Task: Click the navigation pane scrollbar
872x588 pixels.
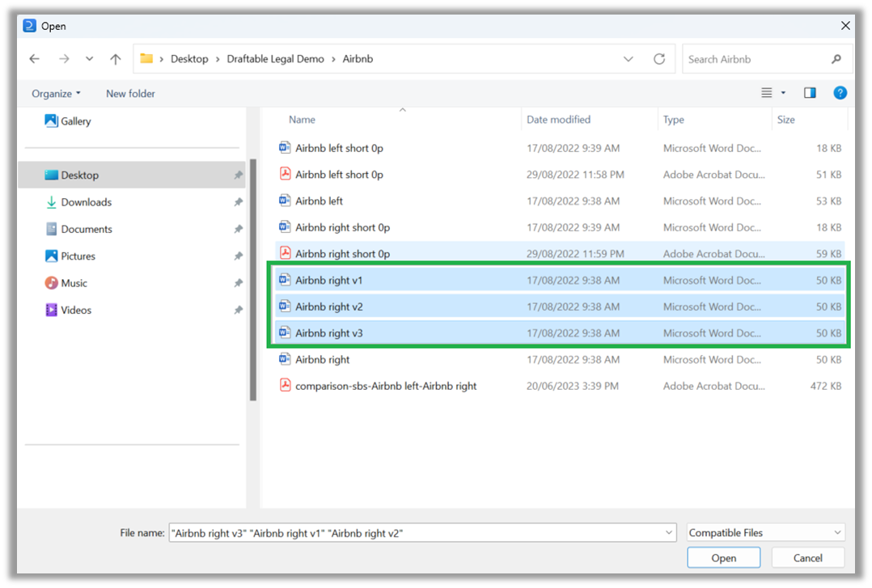Action: click(253, 280)
